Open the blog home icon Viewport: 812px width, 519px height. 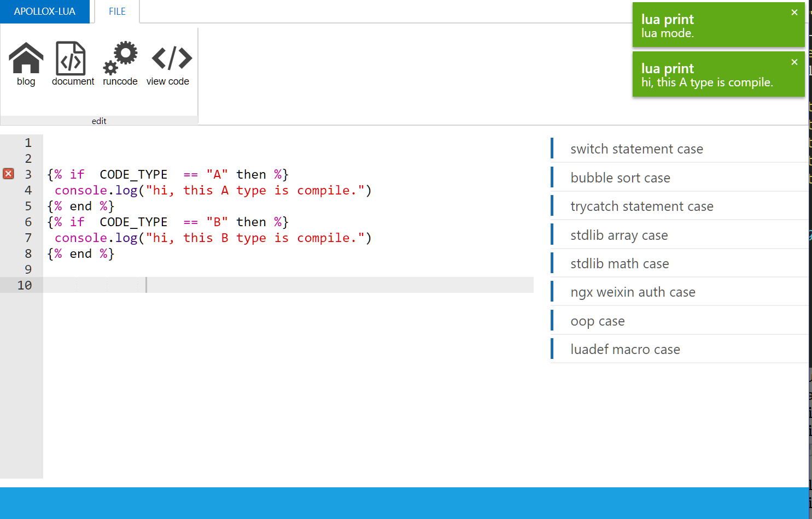(26, 58)
